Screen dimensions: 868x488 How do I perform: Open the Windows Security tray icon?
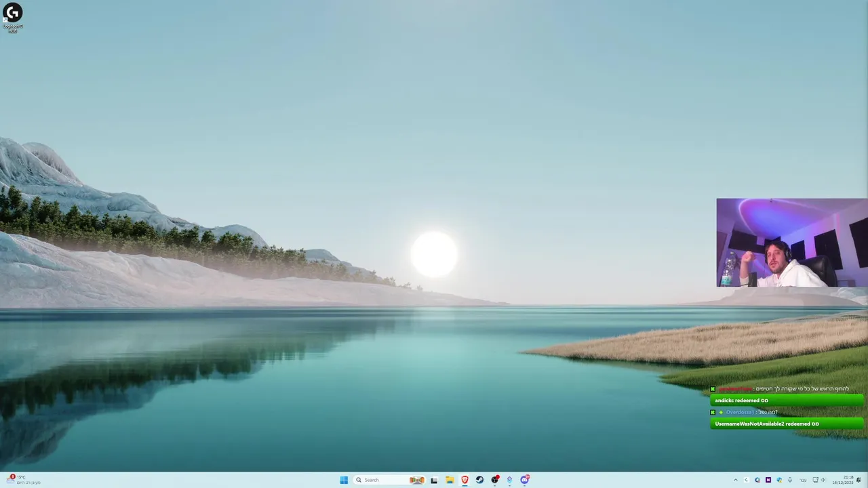click(x=779, y=480)
